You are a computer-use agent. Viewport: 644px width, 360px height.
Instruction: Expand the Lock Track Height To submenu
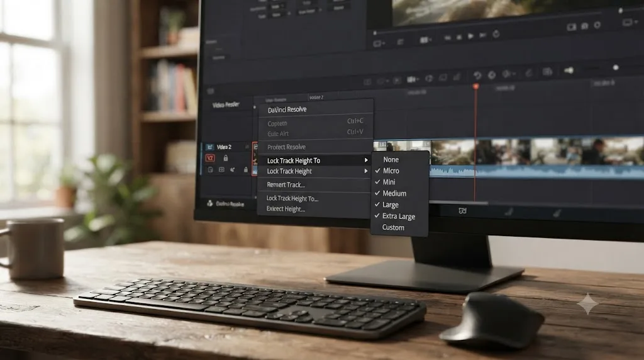click(x=316, y=160)
